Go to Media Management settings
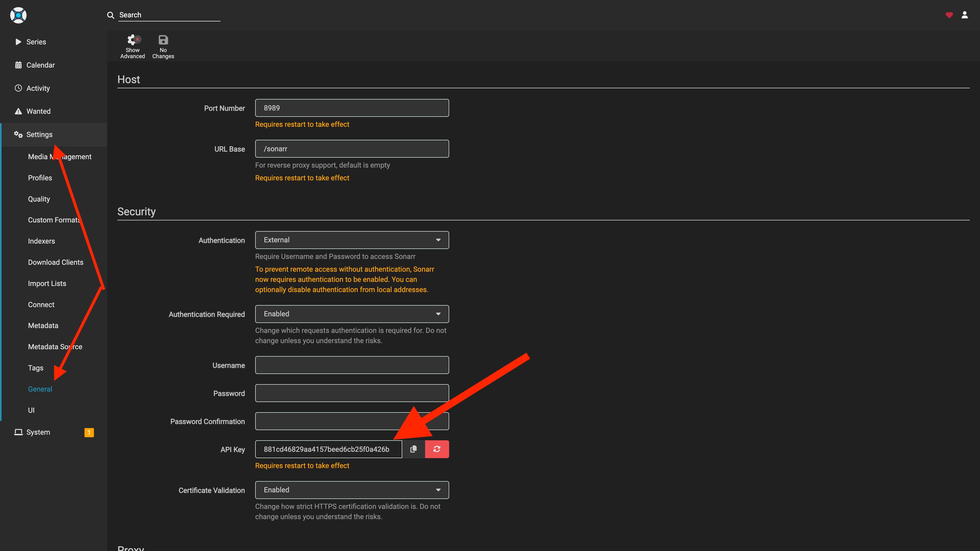 (60, 157)
